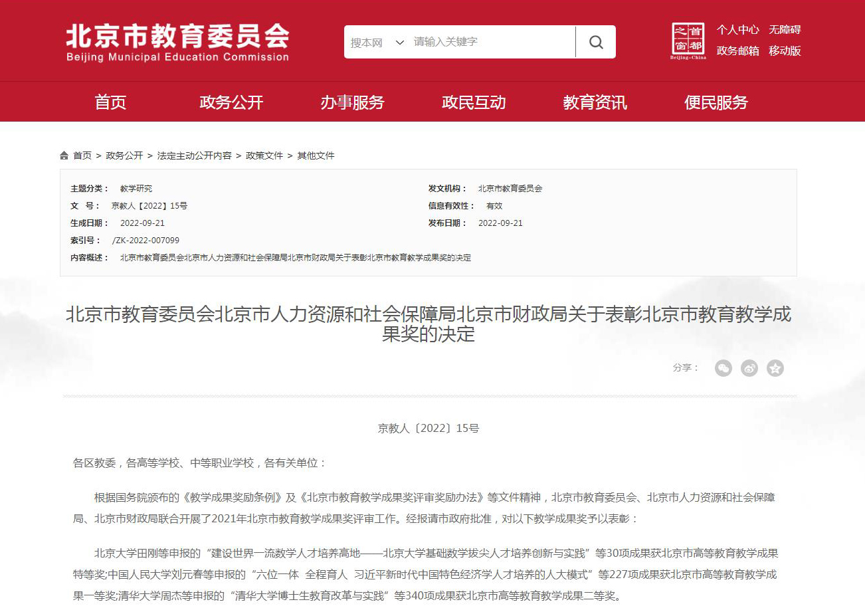Share article via Weibo icon
The width and height of the screenshot is (865, 616).
[x=749, y=368]
